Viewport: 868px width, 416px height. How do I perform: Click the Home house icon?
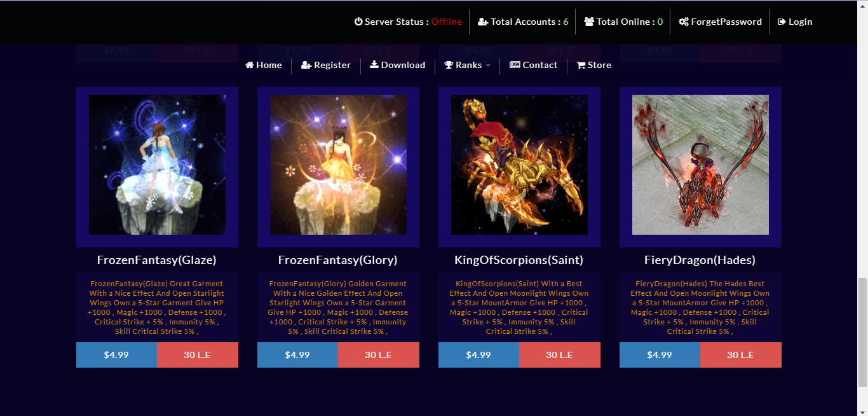pyautogui.click(x=250, y=65)
